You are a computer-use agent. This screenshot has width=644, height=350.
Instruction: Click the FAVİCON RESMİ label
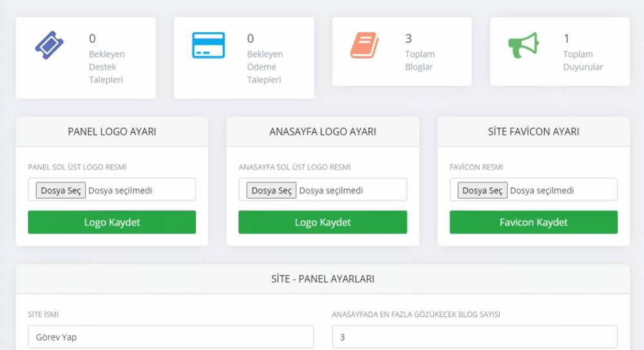click(477, 167)
